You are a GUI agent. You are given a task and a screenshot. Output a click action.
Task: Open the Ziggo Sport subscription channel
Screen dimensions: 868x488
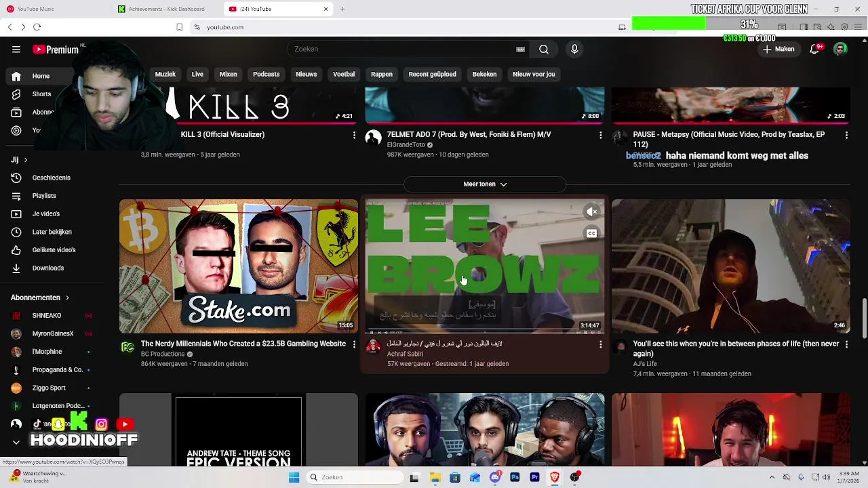click(x=52, y=388)
